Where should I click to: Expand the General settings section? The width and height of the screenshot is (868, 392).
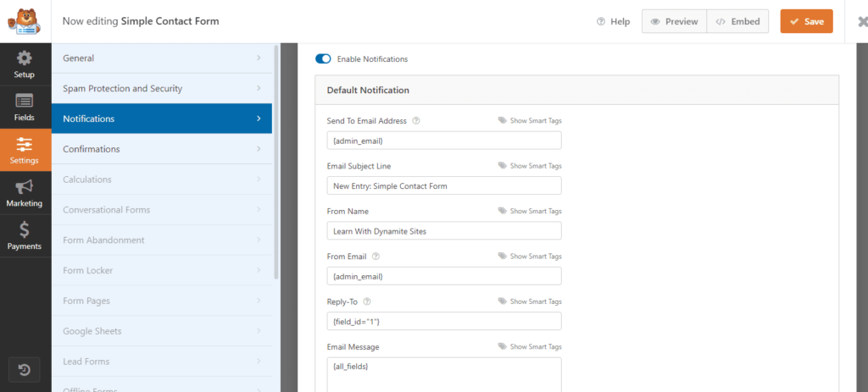tap(161, 58)
